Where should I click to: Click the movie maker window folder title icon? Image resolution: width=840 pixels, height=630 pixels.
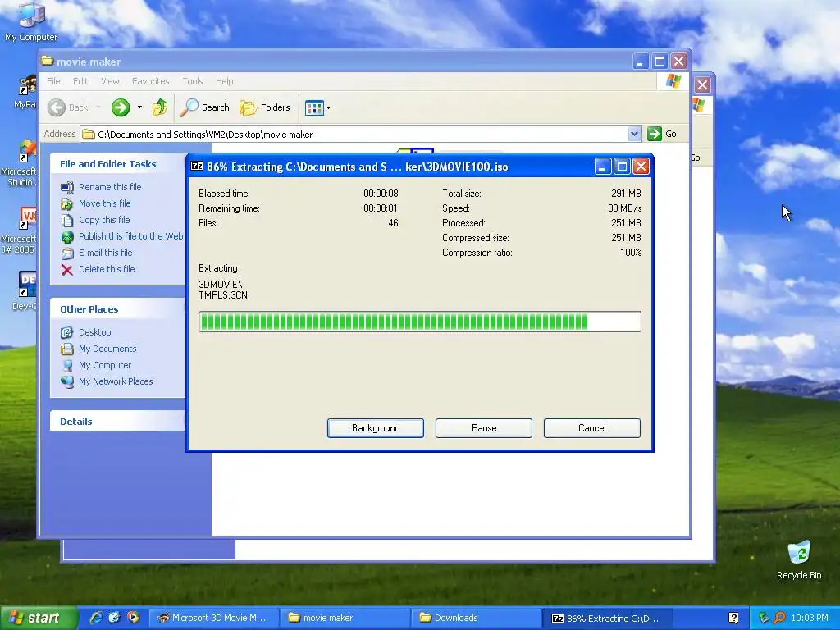[47, 61]
